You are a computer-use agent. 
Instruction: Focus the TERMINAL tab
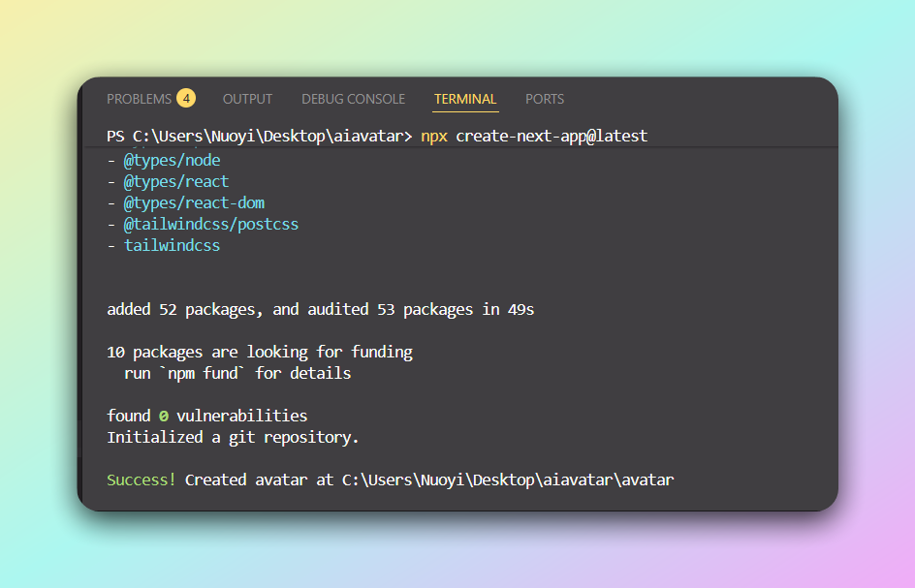click(x=465, y=99)
